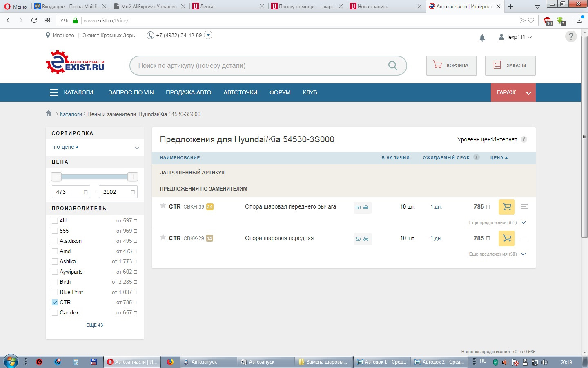Screen dimensions: 588x368
Task: Click browser back arrow
Action: pos(8,20)
